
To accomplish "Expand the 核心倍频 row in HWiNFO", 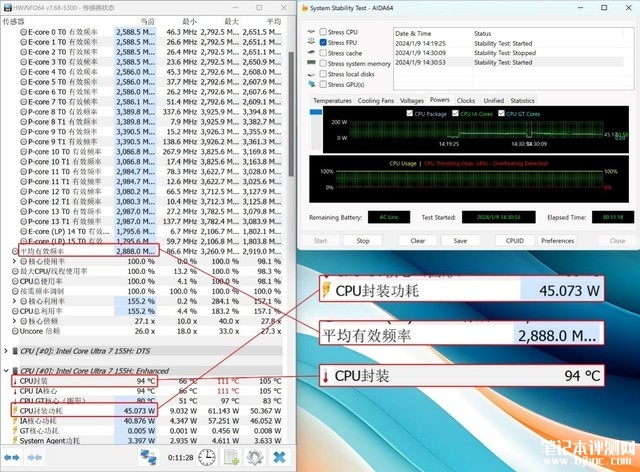I will coord(14,321).
